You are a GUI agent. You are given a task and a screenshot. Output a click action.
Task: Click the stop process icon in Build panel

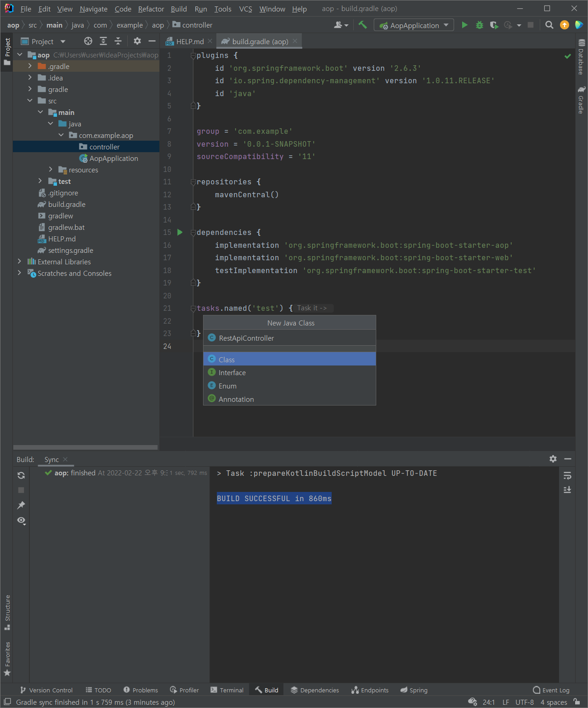click(x=21, y=490)
